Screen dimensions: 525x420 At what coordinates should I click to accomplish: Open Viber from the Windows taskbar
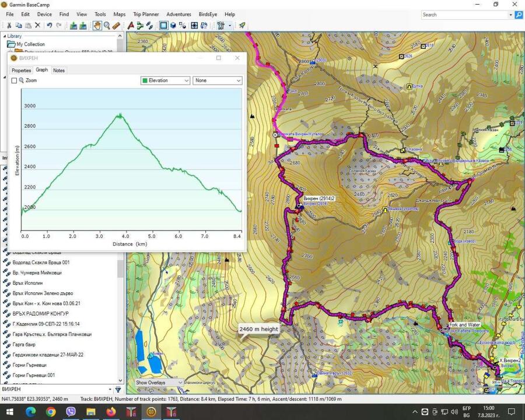pos(71,411)
